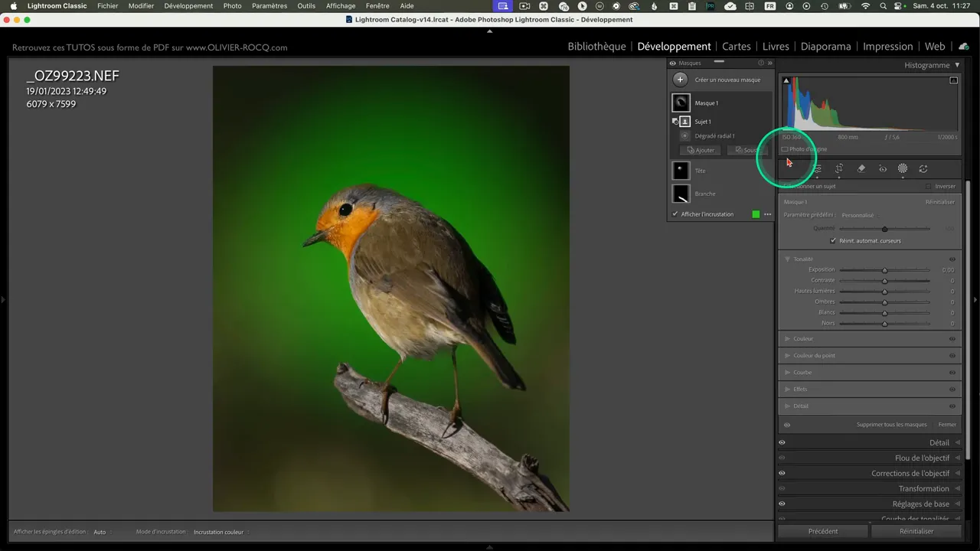Select the Healing eraser tool

pos(861,169)
